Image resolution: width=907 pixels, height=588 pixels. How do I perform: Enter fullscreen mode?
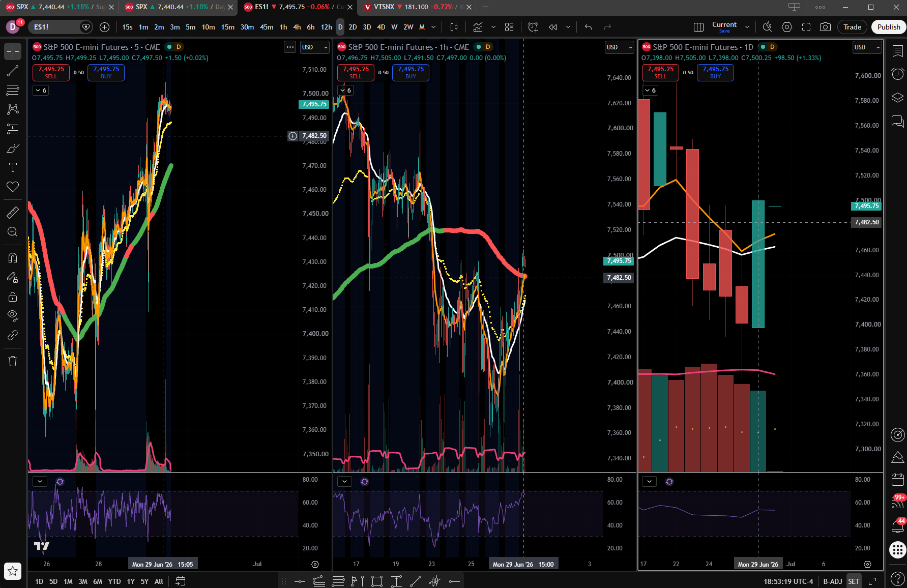click(806, 27)
